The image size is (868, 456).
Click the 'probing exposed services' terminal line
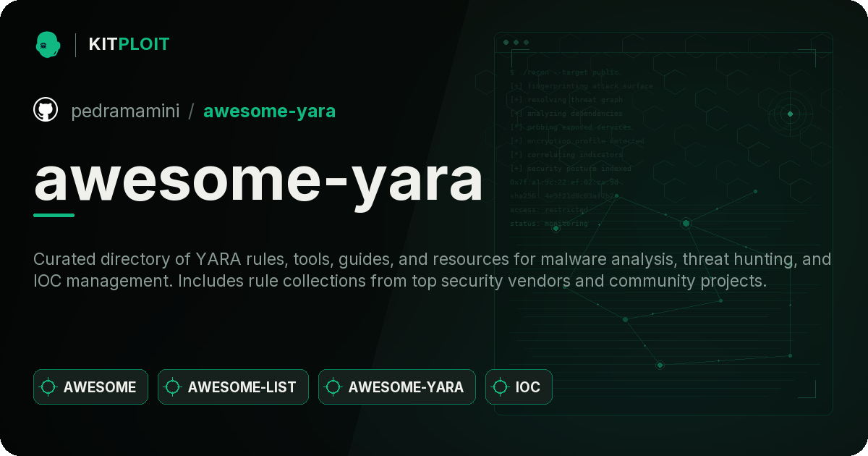pos(570,127)
